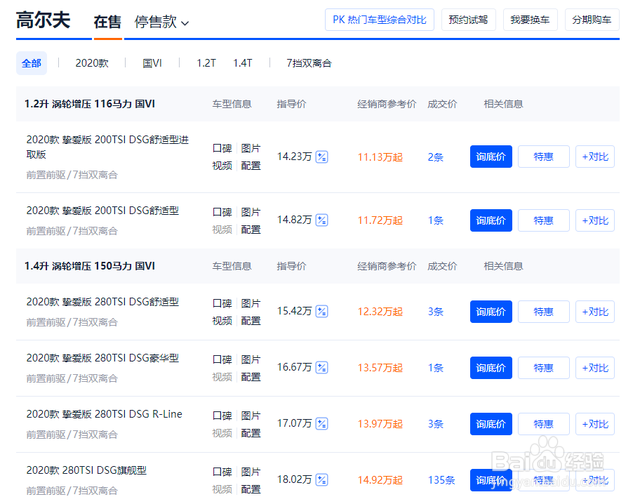
Task: Open price calculator icon beside 15.42万
Action: 322,311
